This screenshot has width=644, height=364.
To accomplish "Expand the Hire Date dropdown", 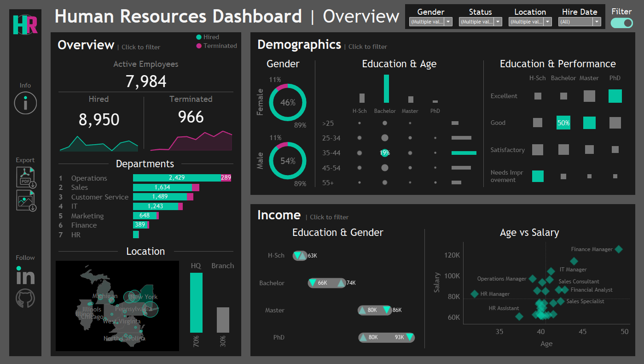I will [x=596, y=21].
